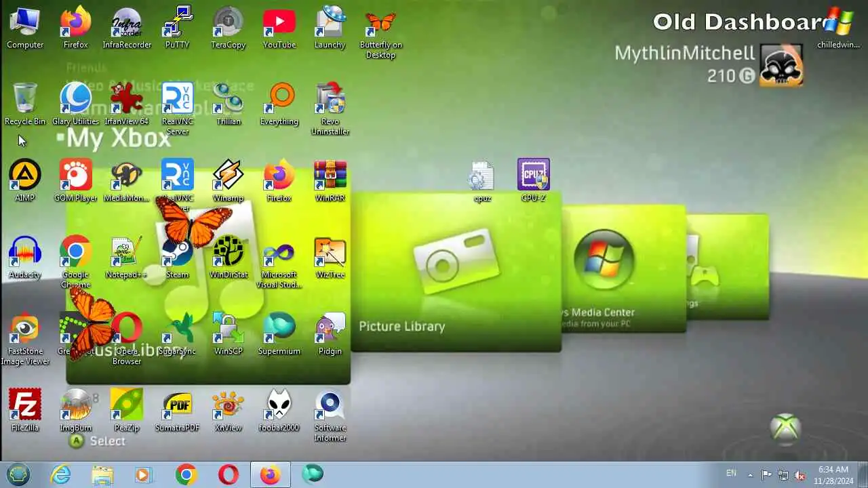Show hidden system tray icons
The width and height of the screenshot is (868, 488).
point(750,475)
